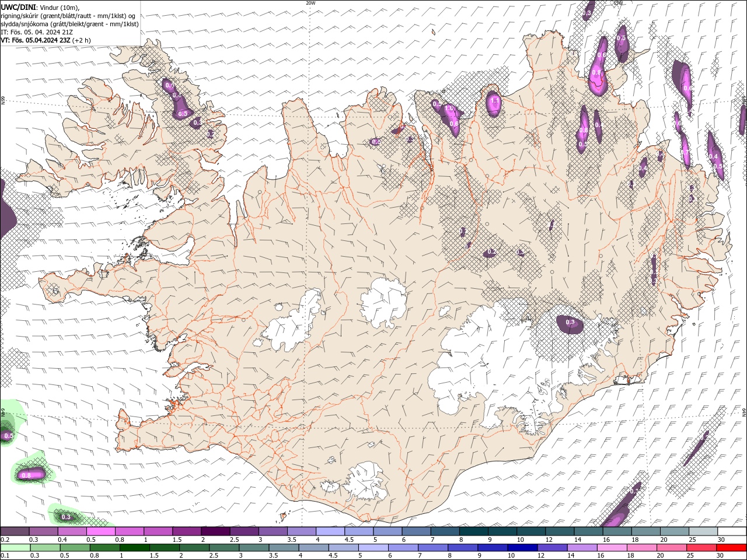Pick the light lavender 4 swatch in snow legend
Image resolution: width=747 pixels, height=560 pixels.
pos(330,531)
